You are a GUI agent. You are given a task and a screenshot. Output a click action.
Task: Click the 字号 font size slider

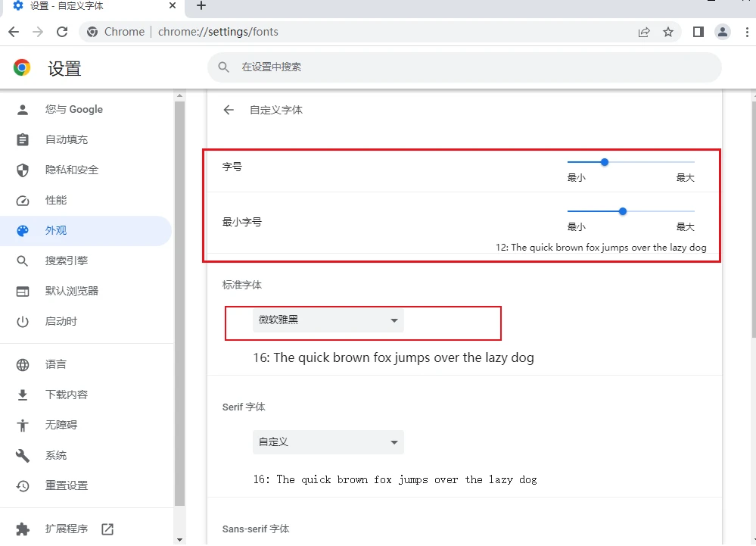click(x=605, y=162)
